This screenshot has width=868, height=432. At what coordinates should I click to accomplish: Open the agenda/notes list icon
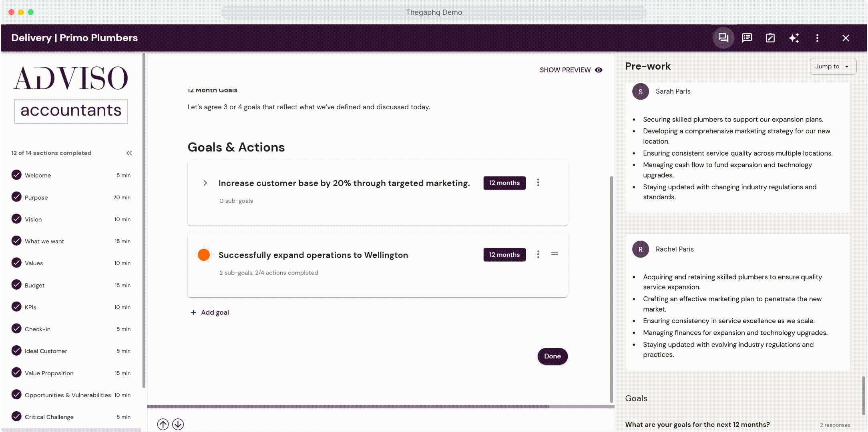pos(747,38)
